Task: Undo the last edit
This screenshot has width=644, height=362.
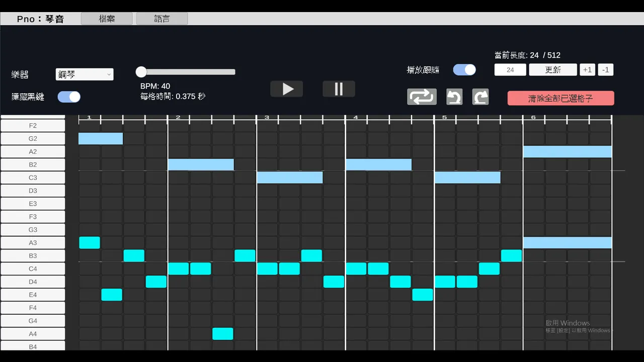Action: 454,97
